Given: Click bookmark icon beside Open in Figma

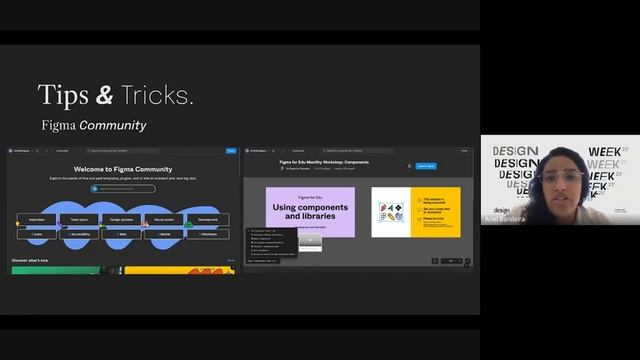Looking at the screenshot, I should coord(409,166).
